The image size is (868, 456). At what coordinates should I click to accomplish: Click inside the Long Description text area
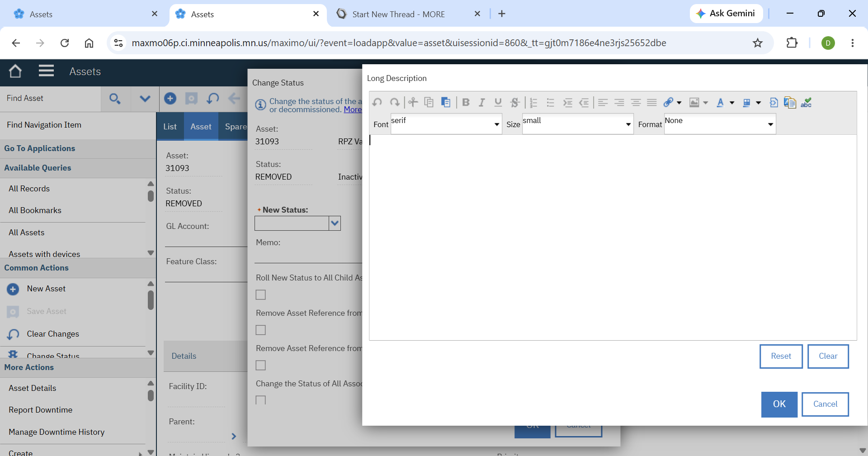pos(613,237)
